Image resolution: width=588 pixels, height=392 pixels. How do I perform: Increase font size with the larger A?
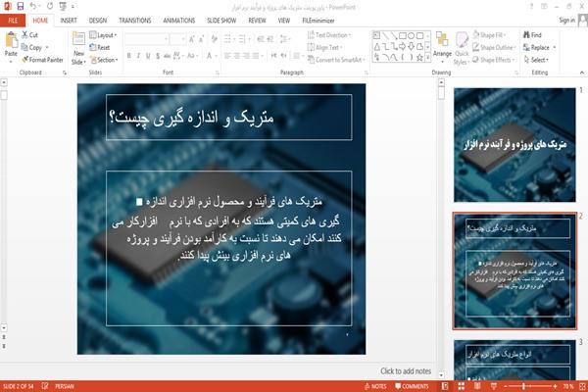192,39
